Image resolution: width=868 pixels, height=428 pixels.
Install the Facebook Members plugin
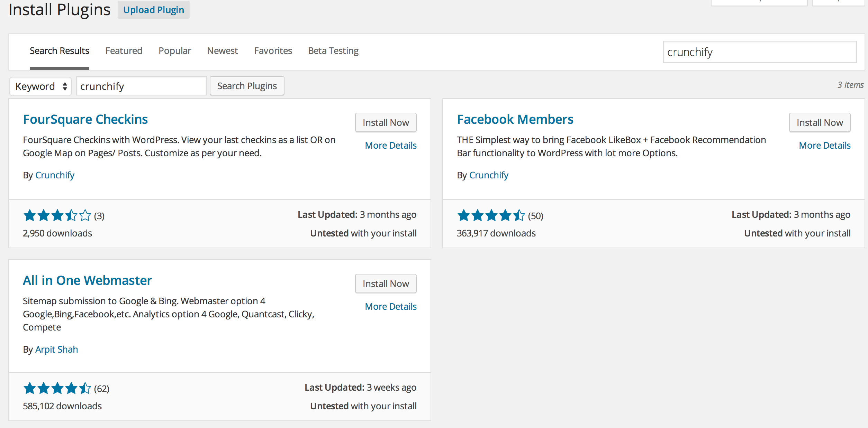click(820, 122)
